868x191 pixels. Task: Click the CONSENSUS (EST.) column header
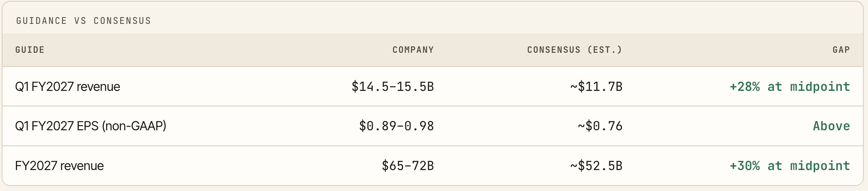(574, 50)
